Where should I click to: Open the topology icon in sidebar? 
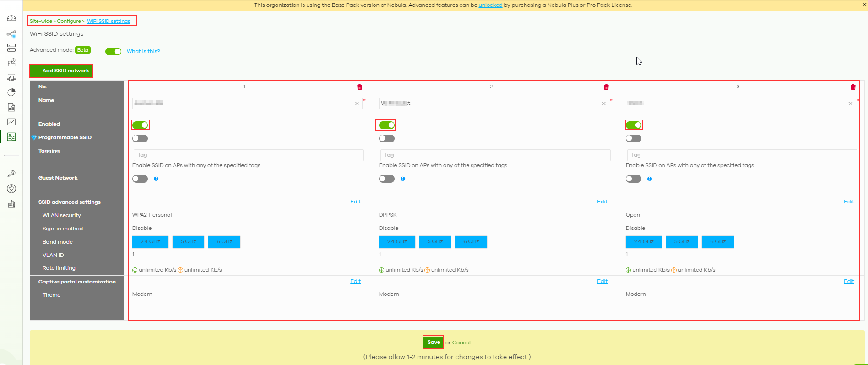pyautogui.click(x=11, y=34)
